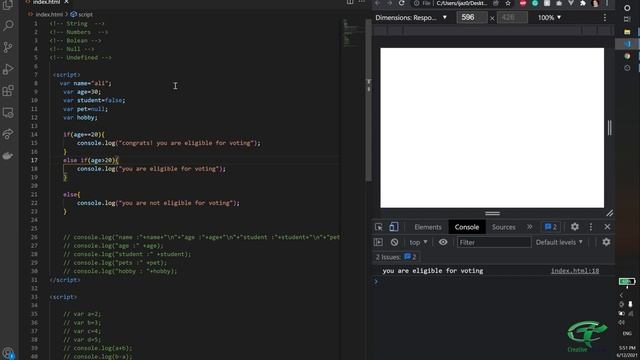Switch to VS Code from the taskbar

click(x=627, y=44)
